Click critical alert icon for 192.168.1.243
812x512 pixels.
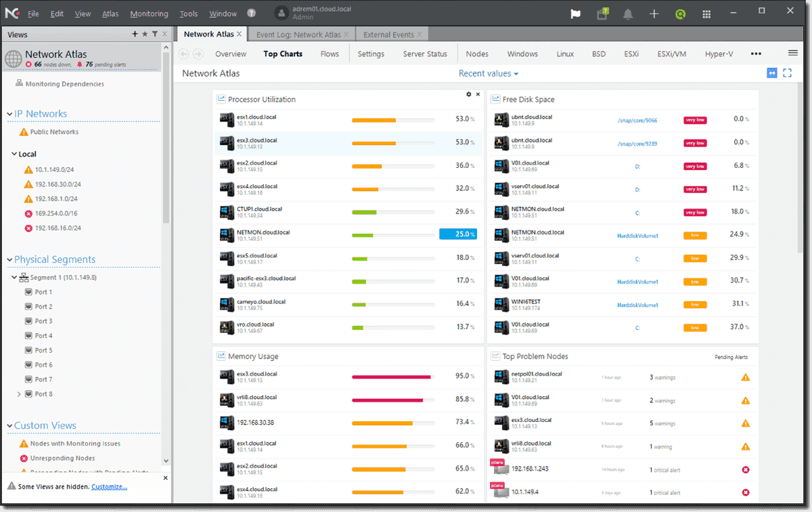(746, 469)
